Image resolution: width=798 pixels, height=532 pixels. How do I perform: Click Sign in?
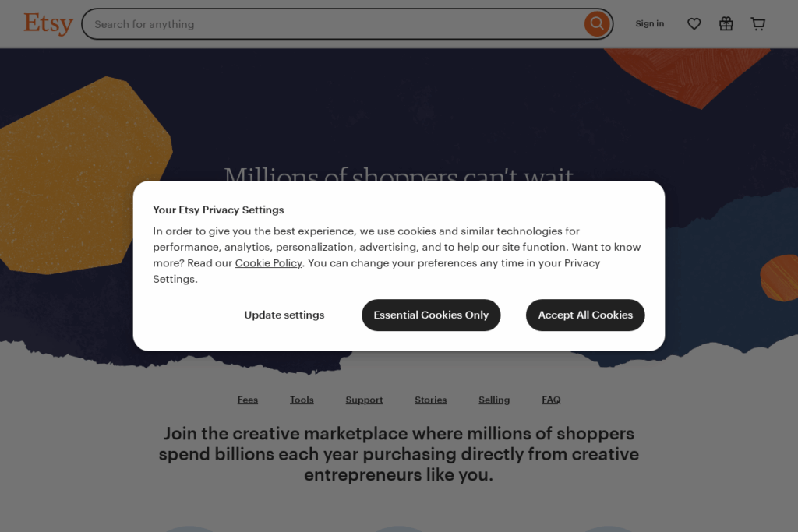(649, 23)
